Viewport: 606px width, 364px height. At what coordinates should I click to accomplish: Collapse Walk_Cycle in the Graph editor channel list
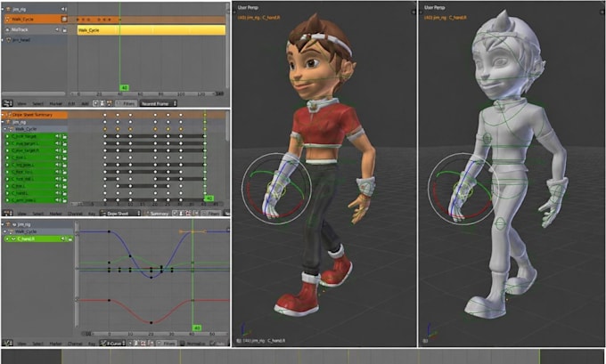pyautogui.click(x=5, y=231)
